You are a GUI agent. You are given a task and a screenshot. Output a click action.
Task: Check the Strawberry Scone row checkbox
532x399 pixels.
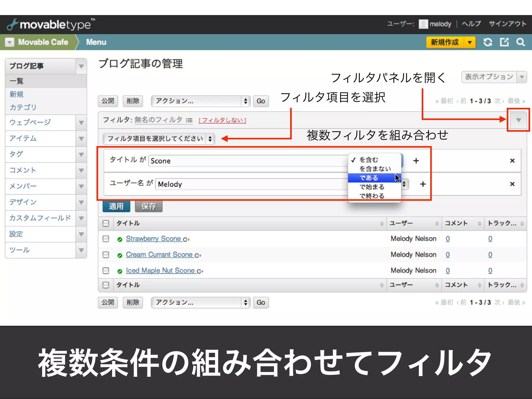point(106,239)
